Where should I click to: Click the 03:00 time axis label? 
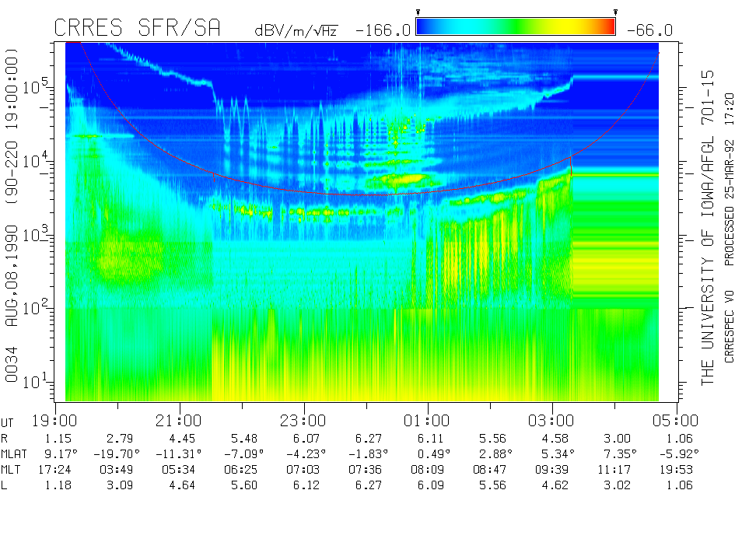tap(552, 421)
